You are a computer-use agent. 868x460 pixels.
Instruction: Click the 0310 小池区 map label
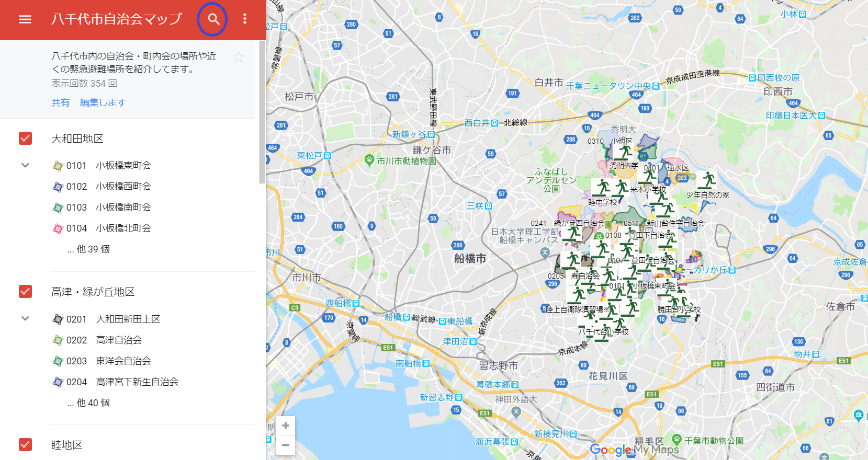pos(610,141)
